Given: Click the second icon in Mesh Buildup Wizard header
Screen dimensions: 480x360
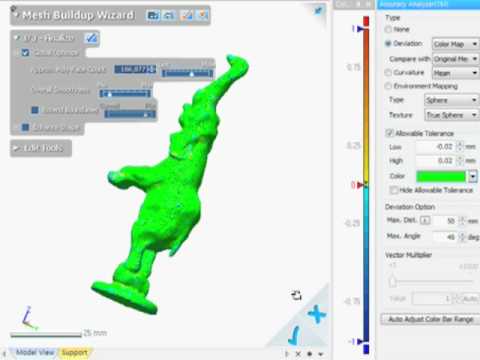Looking at the screenshot, I should 169,15.
